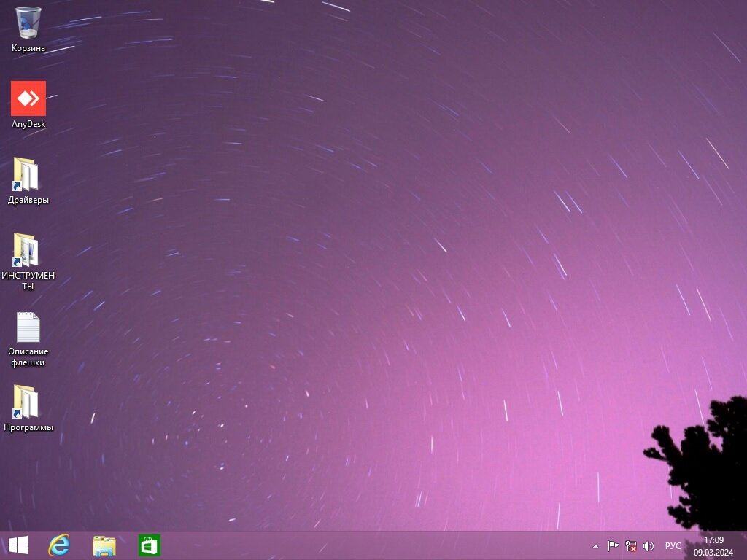Select the AnyDesk desktop shortcut
The height and width of the screenshot is (560, 747).
click(x=28, y=98)
